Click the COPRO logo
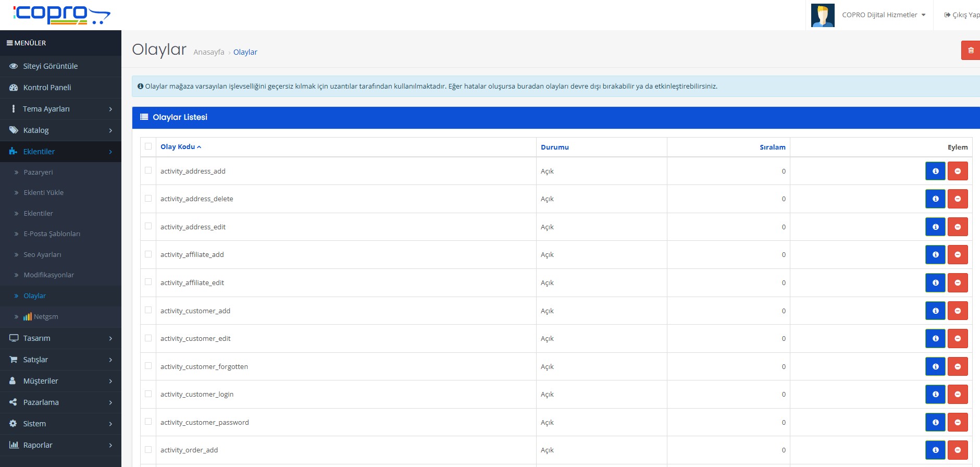This screenshot has height=467, width=980. point(61,15)
